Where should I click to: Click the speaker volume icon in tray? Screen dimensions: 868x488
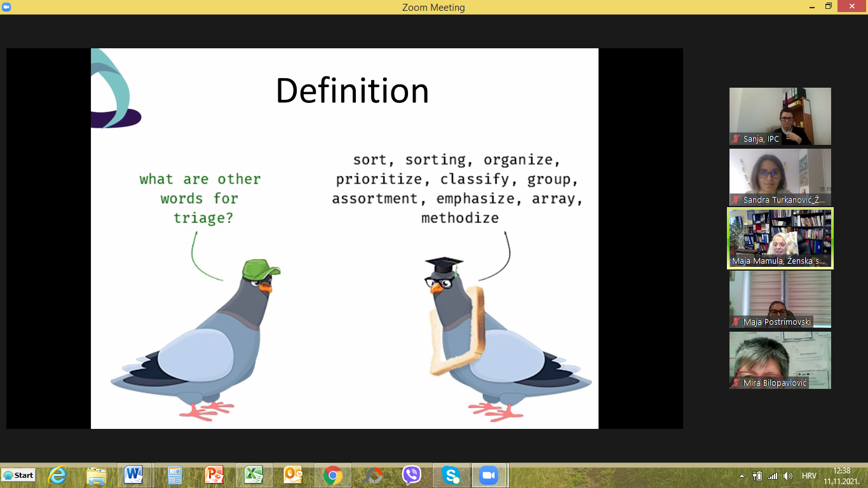(x=788, y=476)
